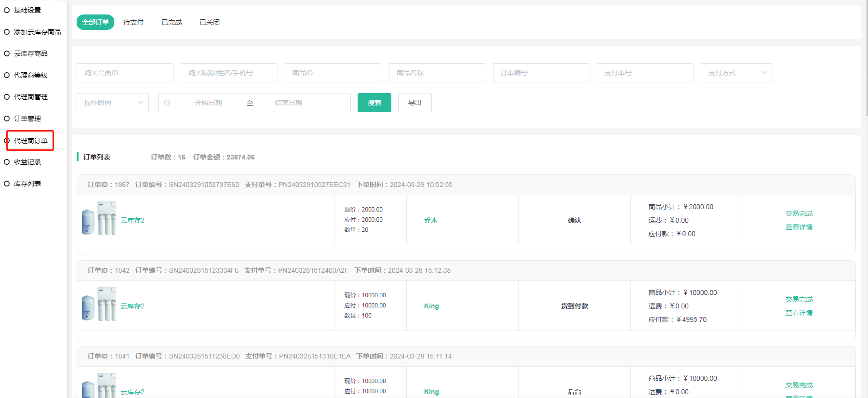Expand the 支付方式 dropdown
This screenshot has width=868, height=398.
point(736,73)
